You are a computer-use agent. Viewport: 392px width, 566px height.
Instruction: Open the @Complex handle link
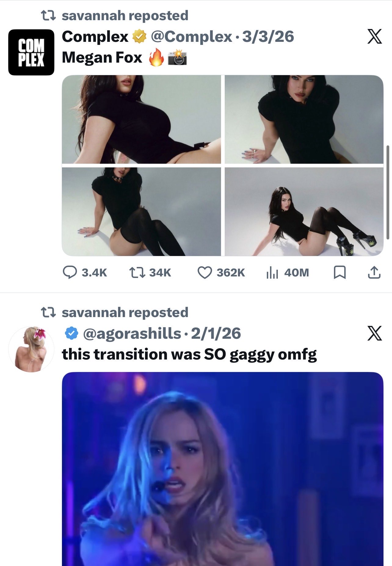pos(191,37)
